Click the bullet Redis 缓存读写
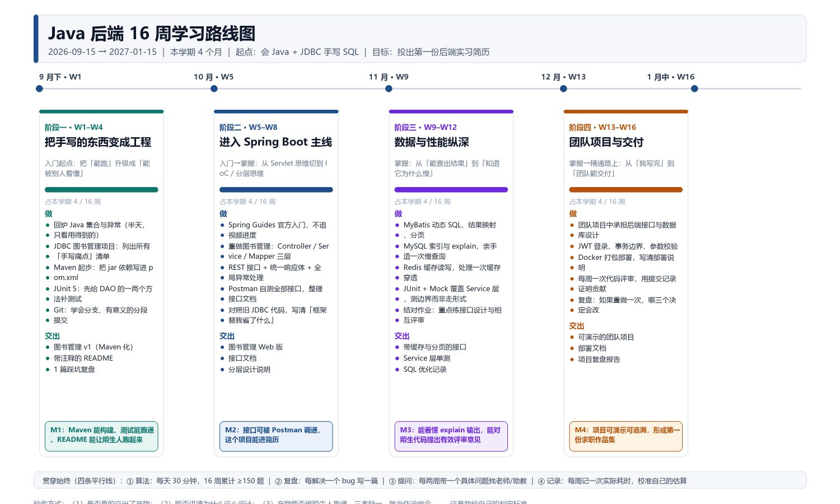 coord(452,268)
